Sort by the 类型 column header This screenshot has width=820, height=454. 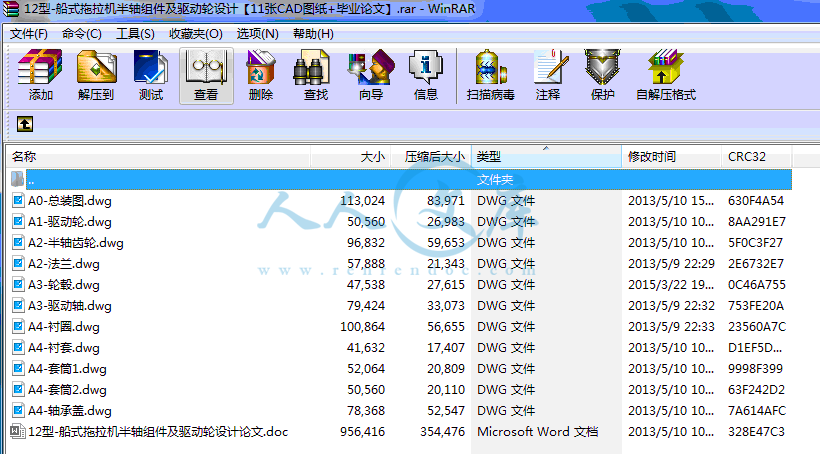pos(546,156)
